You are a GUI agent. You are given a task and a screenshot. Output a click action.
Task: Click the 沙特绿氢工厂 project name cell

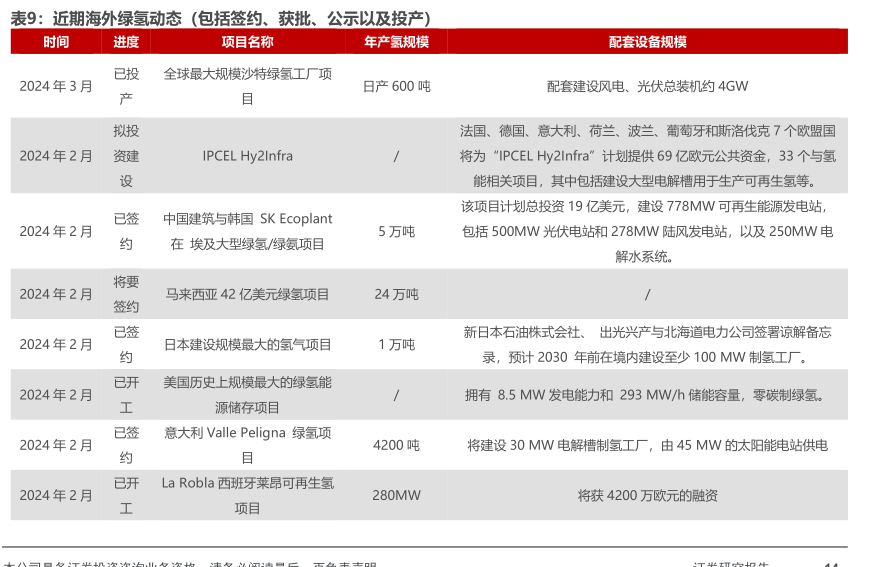(247, 87)
